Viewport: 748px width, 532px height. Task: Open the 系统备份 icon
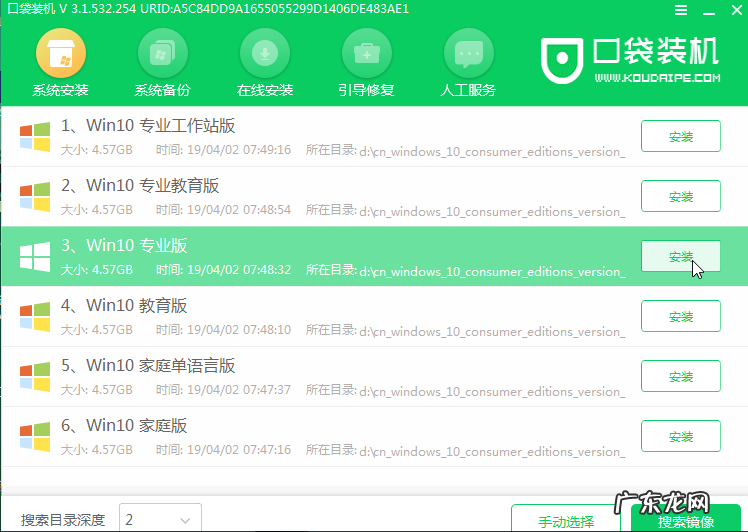click(x=163, y=53)
